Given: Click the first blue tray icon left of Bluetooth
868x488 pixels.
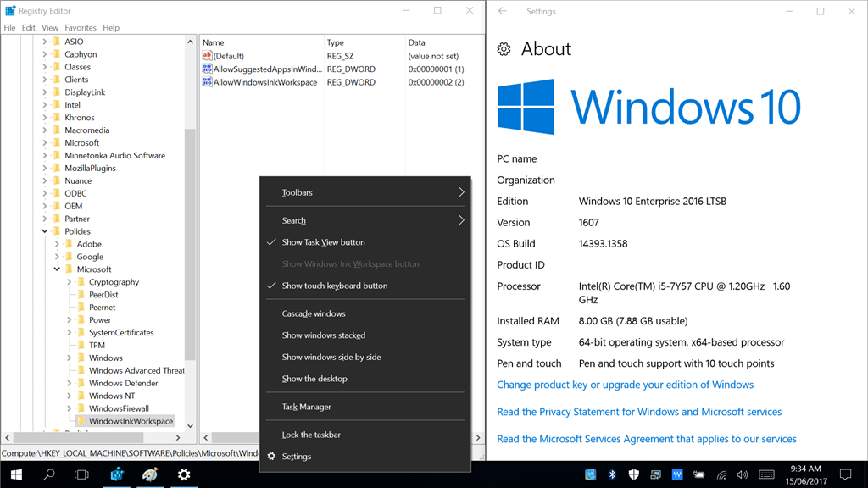Looking at the screenshot, I should pos(591,474).
